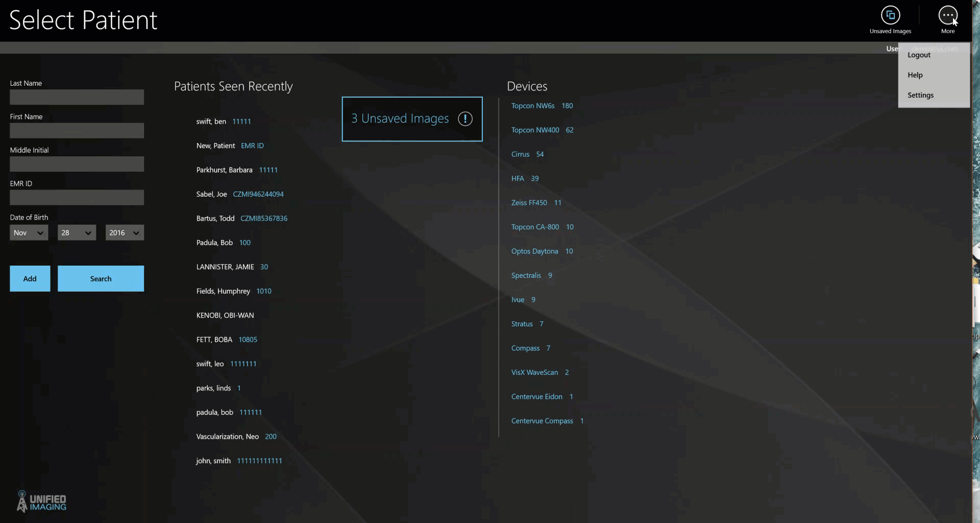Open the Unsaved Images icon in header
Image resolution: width=980 pixels, height=523 pixels.
[x=890, y=15]
